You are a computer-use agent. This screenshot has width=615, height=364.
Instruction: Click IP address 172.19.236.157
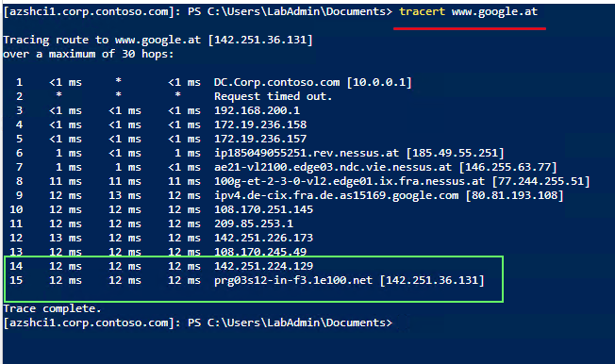[260, 139]
